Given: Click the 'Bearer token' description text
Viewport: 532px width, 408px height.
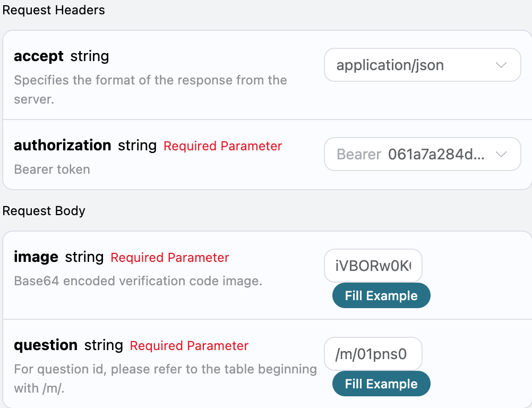Looking at the screenshot, I should pyautogui.click(x=52, y=169).
